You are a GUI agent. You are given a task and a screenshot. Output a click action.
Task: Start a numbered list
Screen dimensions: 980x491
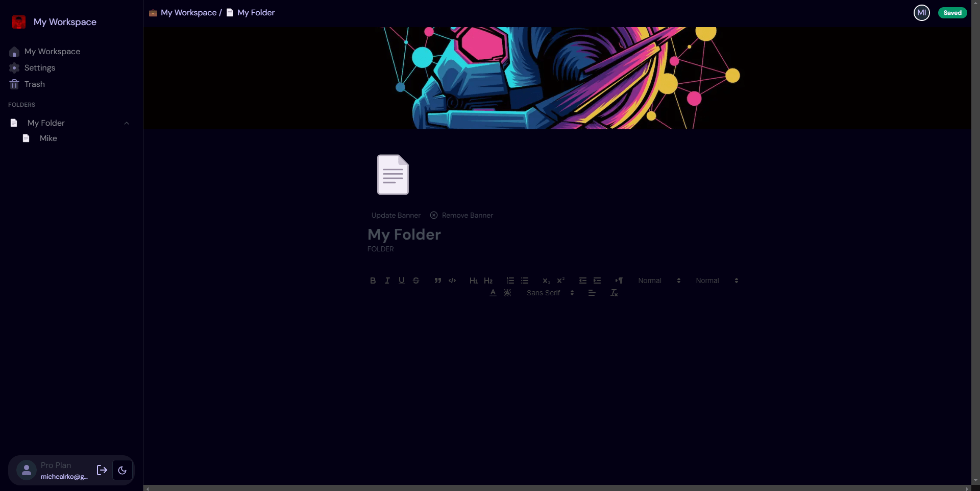click(x=510, y=280)
